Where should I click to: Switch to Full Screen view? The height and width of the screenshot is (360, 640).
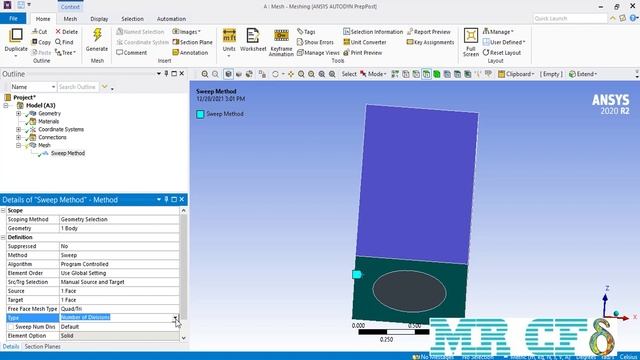(471, 42)
